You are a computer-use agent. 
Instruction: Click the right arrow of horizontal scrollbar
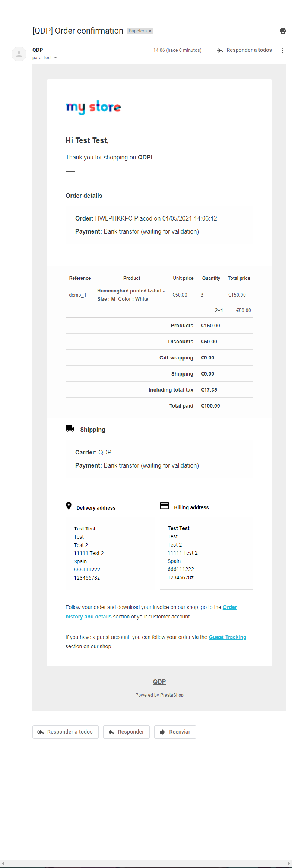[x=289, y=863]
